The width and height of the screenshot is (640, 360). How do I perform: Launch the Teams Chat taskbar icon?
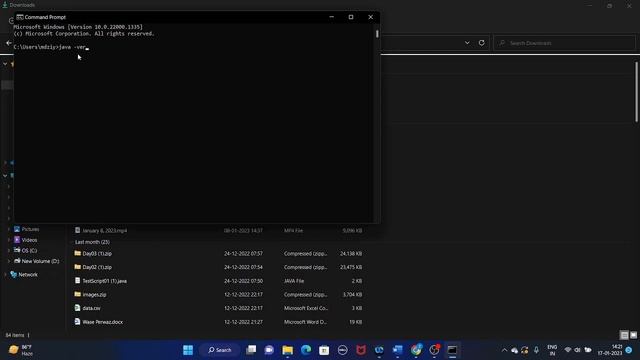click(269, 350)
